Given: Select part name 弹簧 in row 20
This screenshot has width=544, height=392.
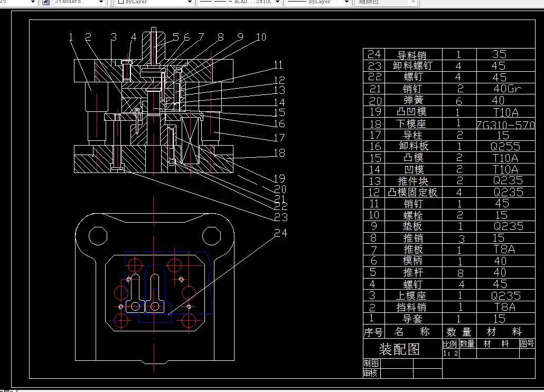Looking at the screenshot, I should pyautogui.click(x=413, y=100).
